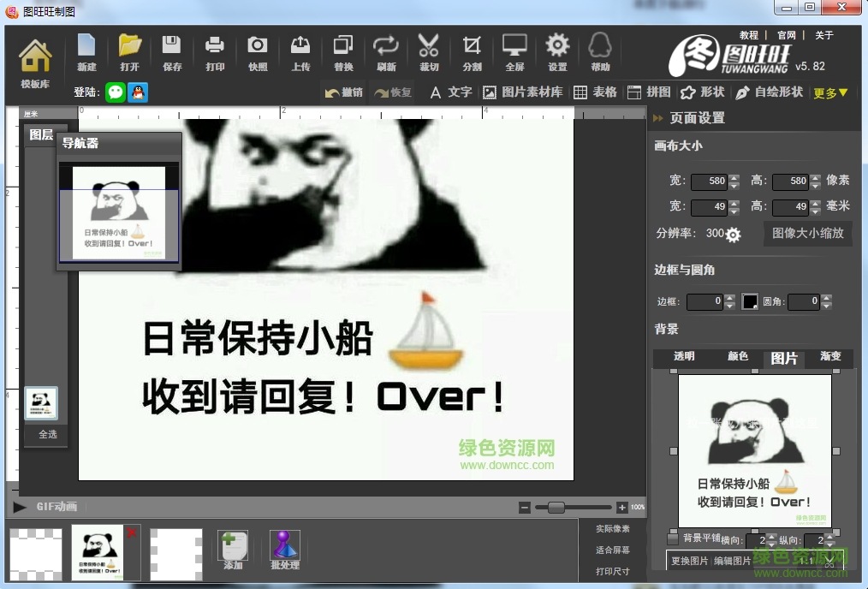The image size is (868, 589).
Task: Switch background to the 渐变 gradient tab
Action: (830, 357)
